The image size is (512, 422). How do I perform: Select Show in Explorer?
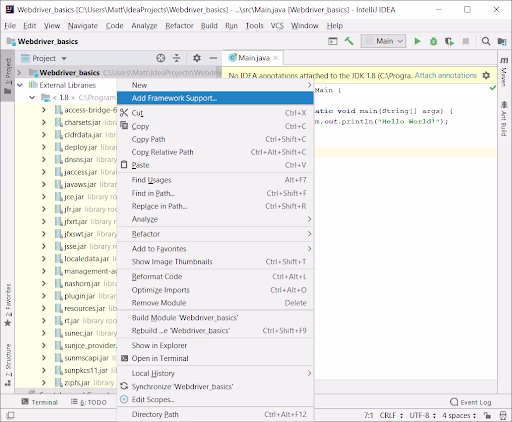(215, 345)
